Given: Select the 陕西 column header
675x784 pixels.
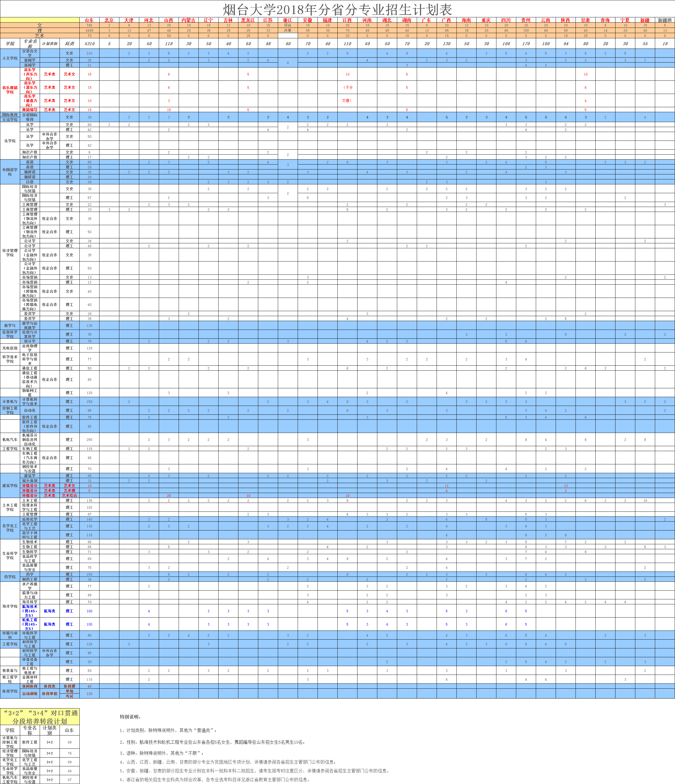Looking at the screenshot, I should click(566, 20).
